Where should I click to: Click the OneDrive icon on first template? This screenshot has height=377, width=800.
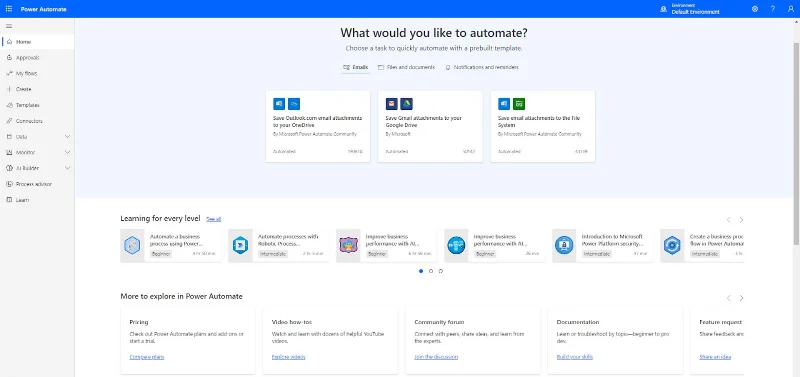294,104
